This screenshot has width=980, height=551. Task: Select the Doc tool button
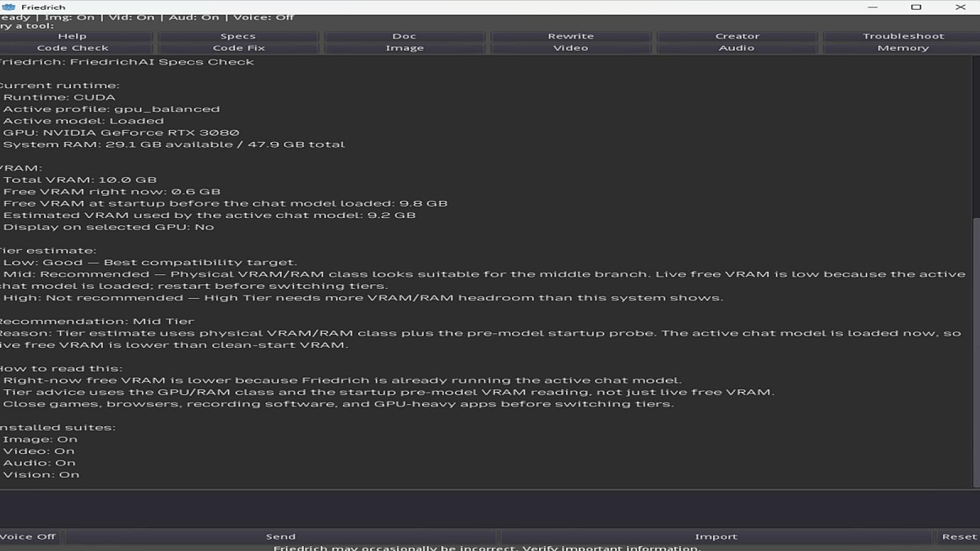(x=404, y=36)
